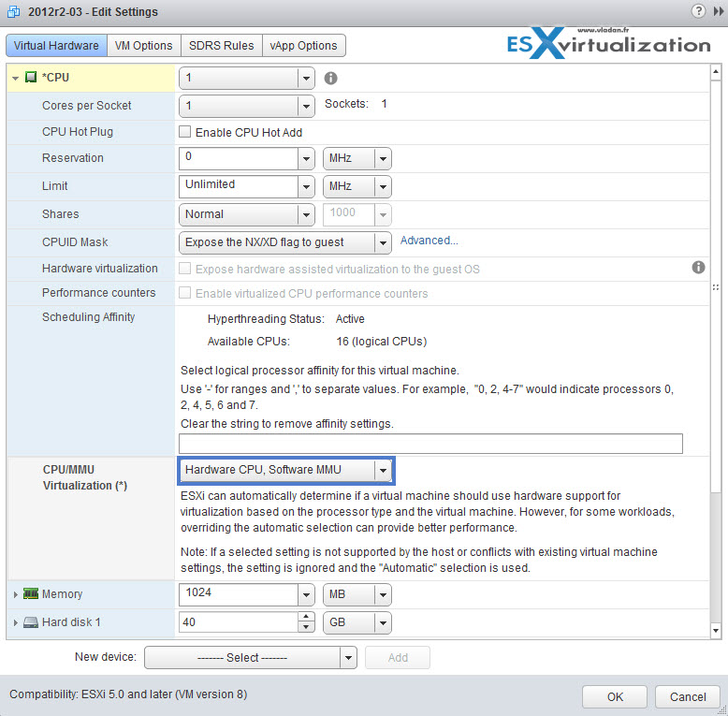
Task: Click the disabled Add button
Action: (398, 657)
